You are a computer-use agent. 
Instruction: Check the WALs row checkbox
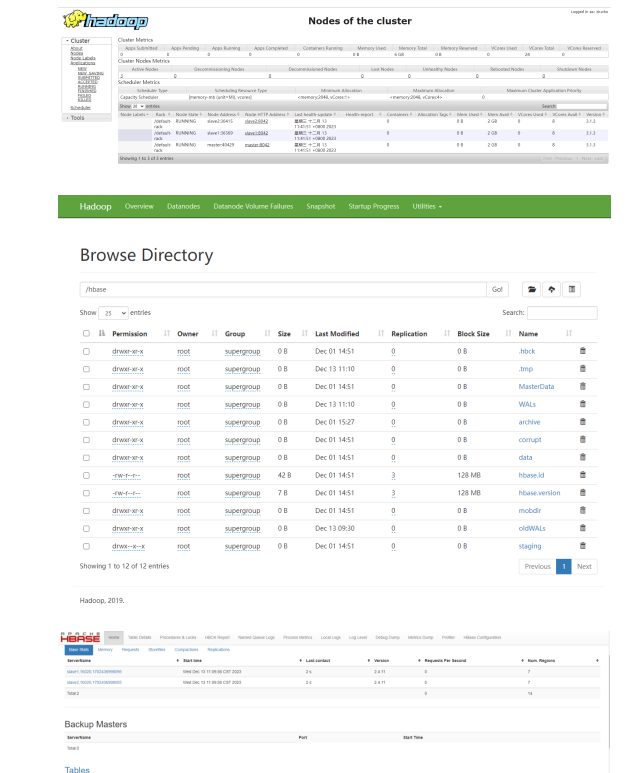pyautogui.click(x=86, y=405)
